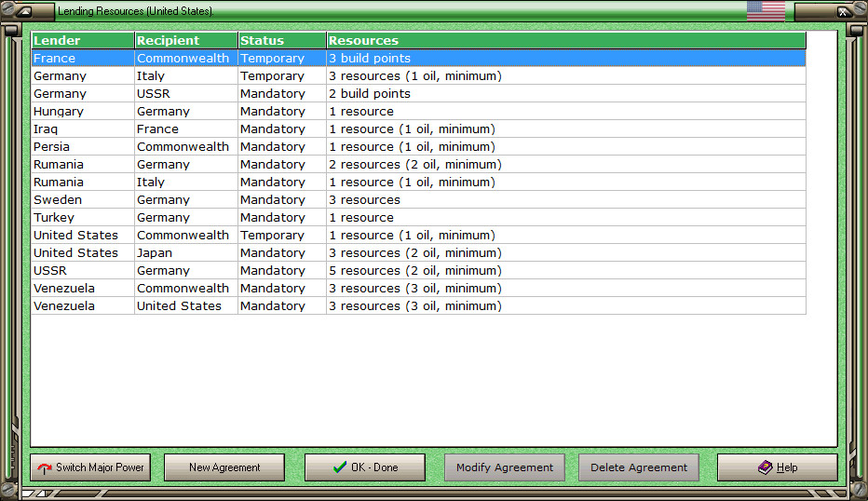Select the Germany to Italy row
The height and width of the screenshot is (501, 868).
click(418, 75)
